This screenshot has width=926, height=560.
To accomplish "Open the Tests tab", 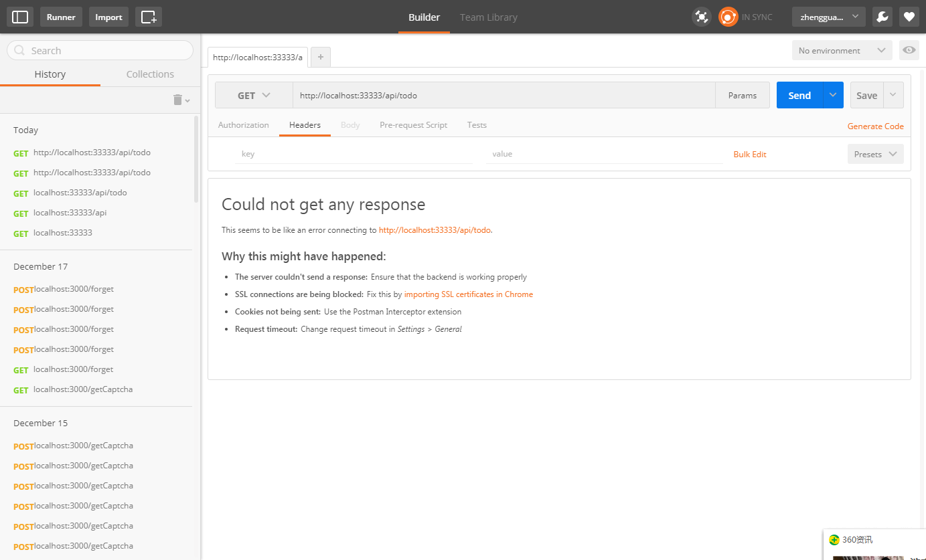I will pos(477,125).
